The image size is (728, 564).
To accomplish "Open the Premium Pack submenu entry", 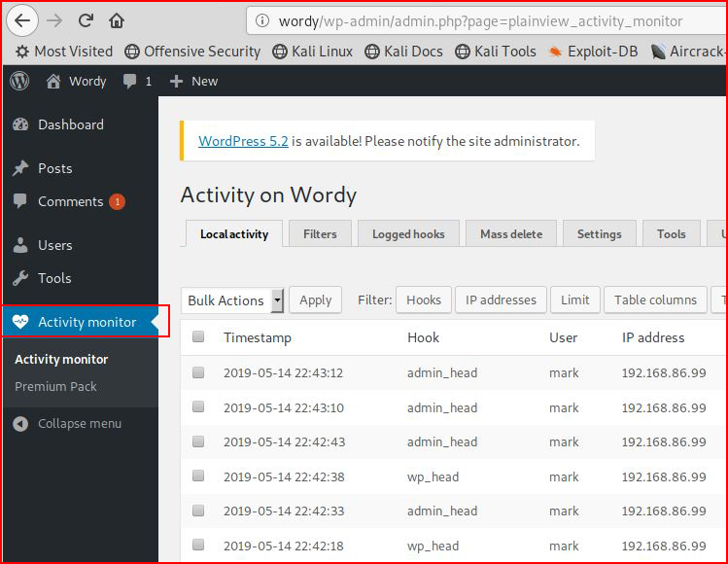I will pos(55,386).
